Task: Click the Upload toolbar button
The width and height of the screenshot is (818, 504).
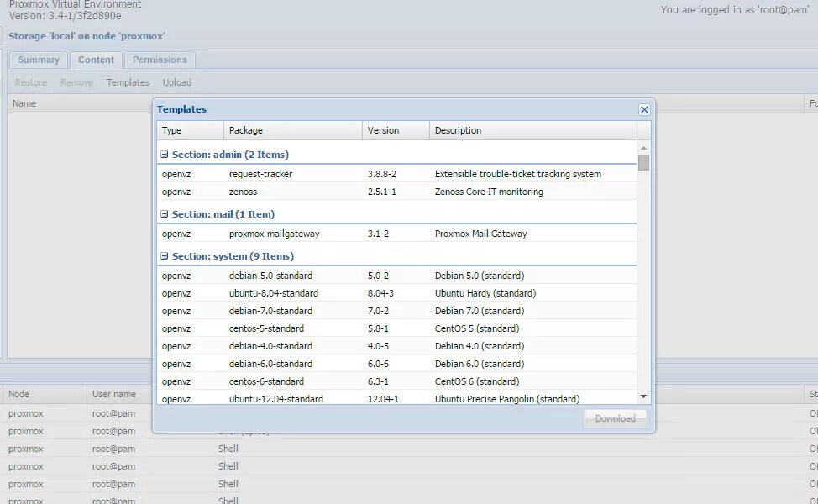Action: 177,82
